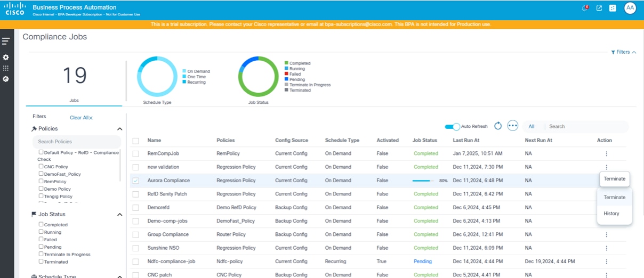Open the grid apps icon in left sidebar
Screen dimensions: 644x278
pos(6,68)
